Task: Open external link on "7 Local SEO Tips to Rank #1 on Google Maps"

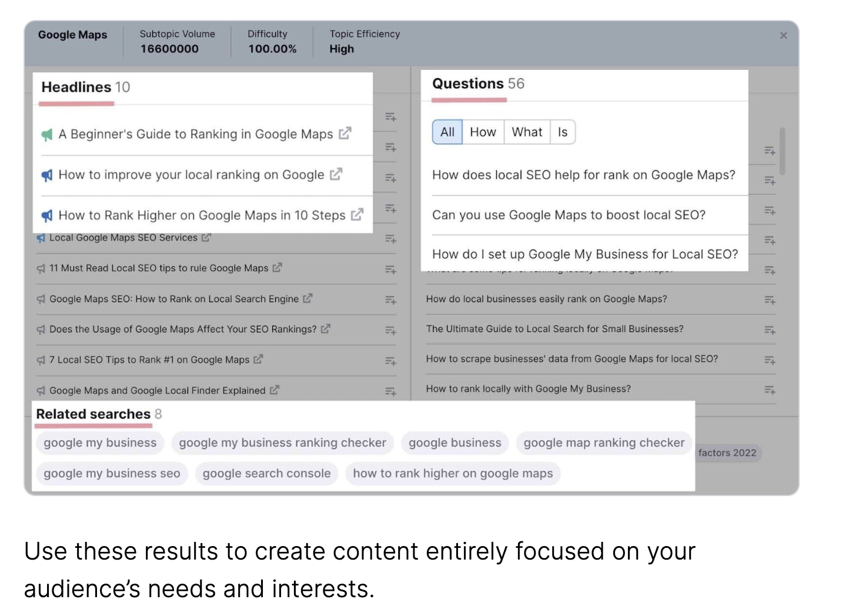Action: pyautogui.click(x=258, y=359)
